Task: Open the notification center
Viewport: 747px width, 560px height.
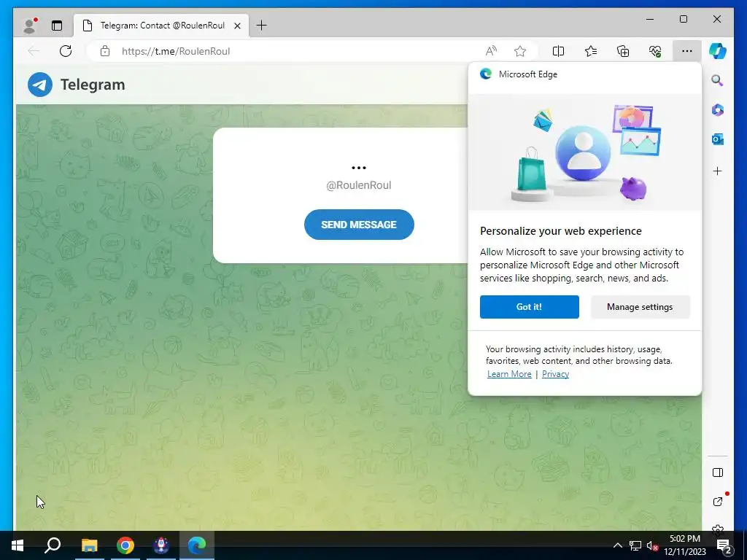Action: (724, 545)
